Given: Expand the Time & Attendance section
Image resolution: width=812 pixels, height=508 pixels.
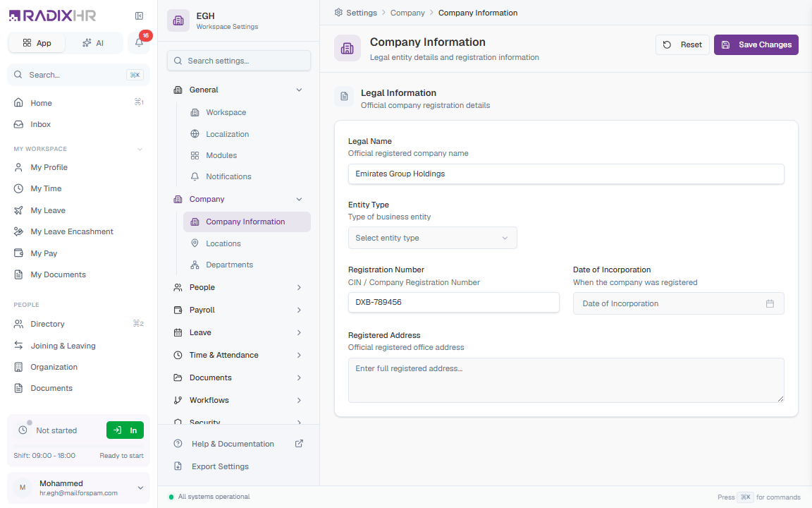Looking at the screenshot, I should pyautogui.click(x=299, y=355).
